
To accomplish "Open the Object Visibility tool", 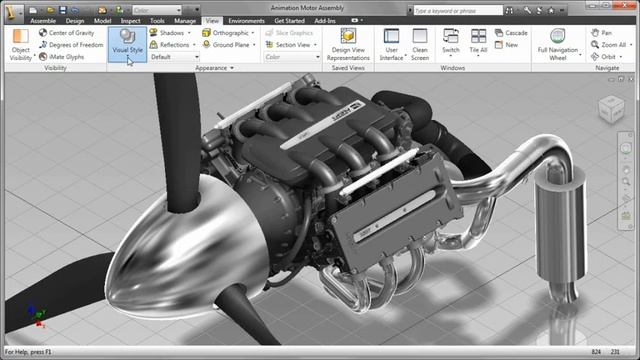I will pos(20,45).
